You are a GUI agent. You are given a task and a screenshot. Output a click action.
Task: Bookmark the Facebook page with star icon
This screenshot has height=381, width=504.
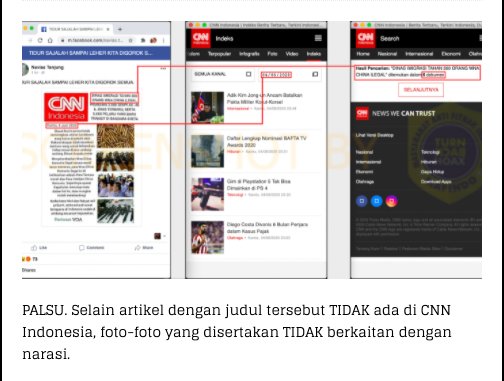pyautogui.click(x=130, y=40)
